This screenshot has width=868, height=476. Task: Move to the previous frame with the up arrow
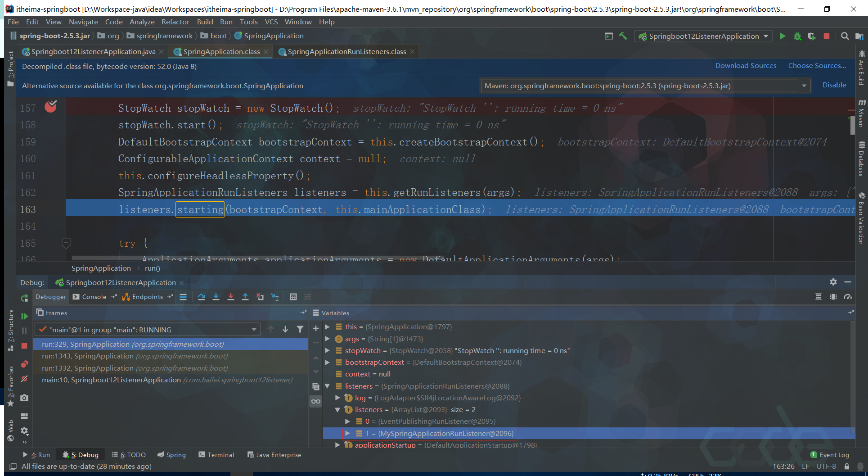(271, 330)
